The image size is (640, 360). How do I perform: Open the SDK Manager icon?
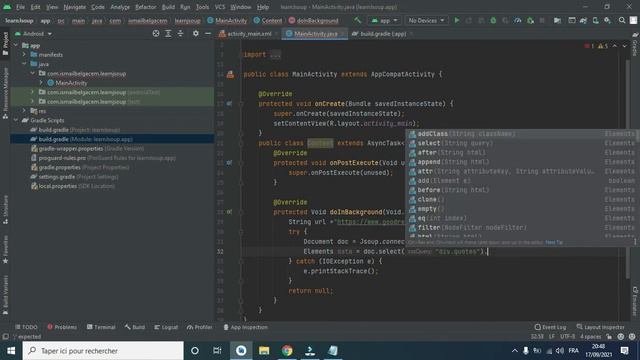(608, 20)
